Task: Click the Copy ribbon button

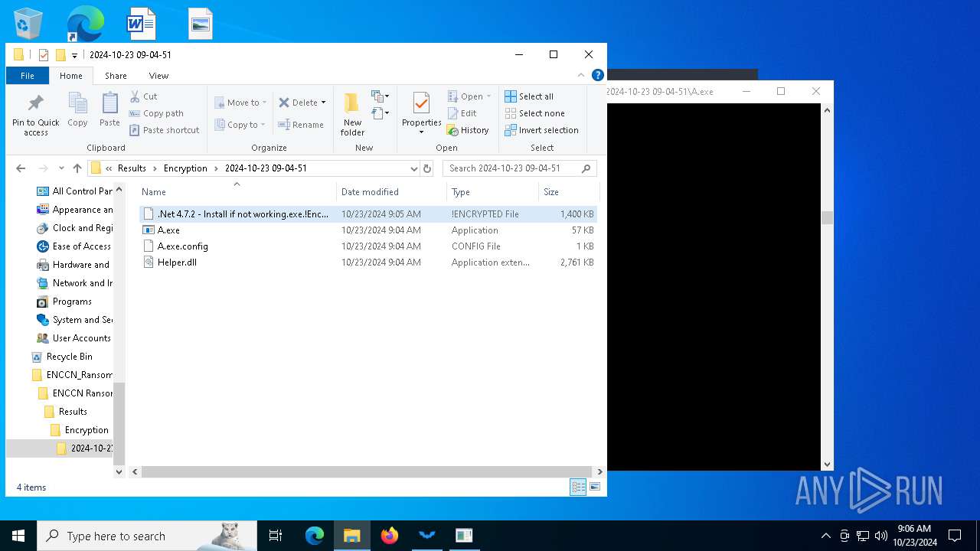Action: click(77, 110)
